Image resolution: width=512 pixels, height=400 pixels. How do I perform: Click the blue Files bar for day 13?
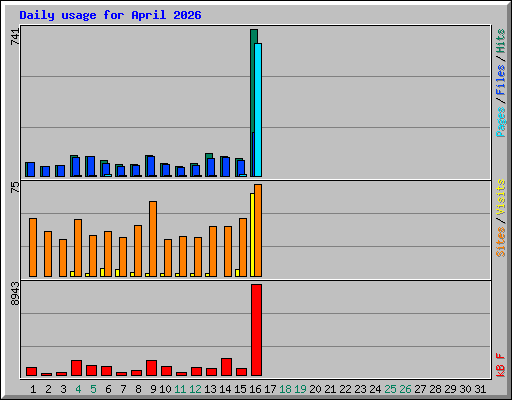211,167
